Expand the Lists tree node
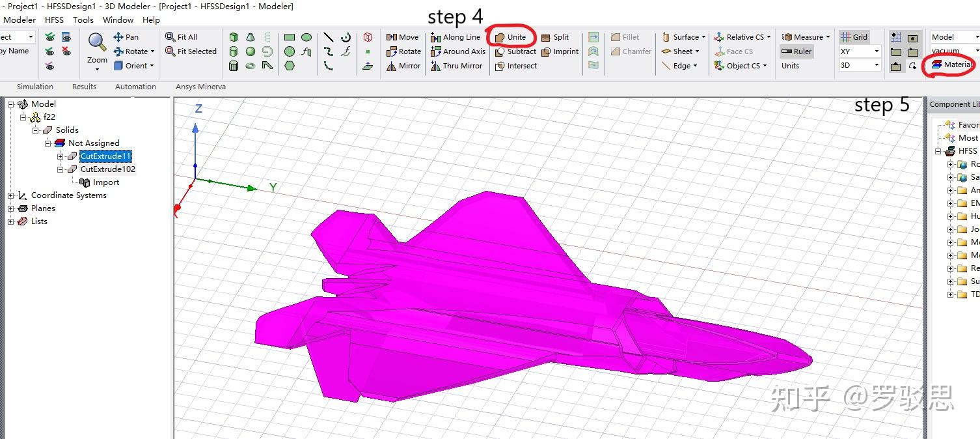 [x=10, y=221]
